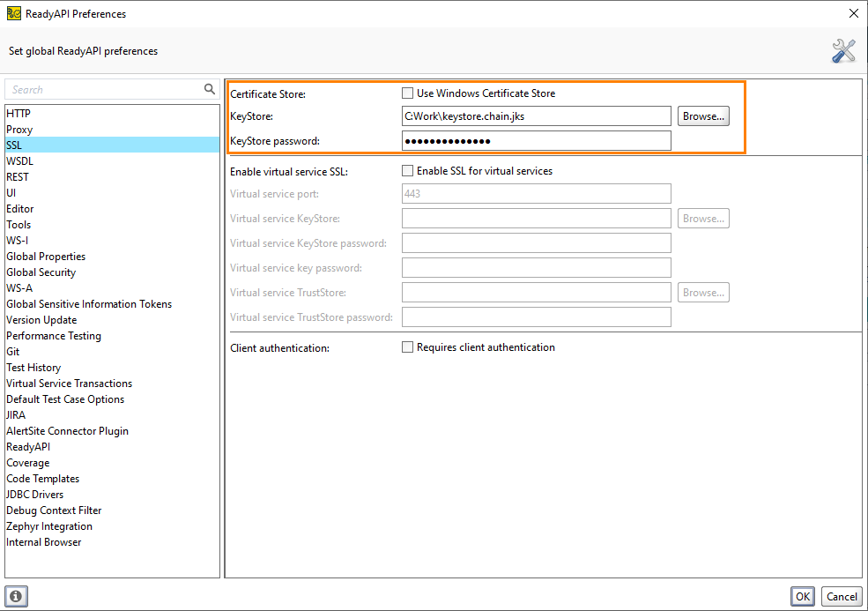Open Zephyr Integration settings
868x611 pixels.
point(112,526)
